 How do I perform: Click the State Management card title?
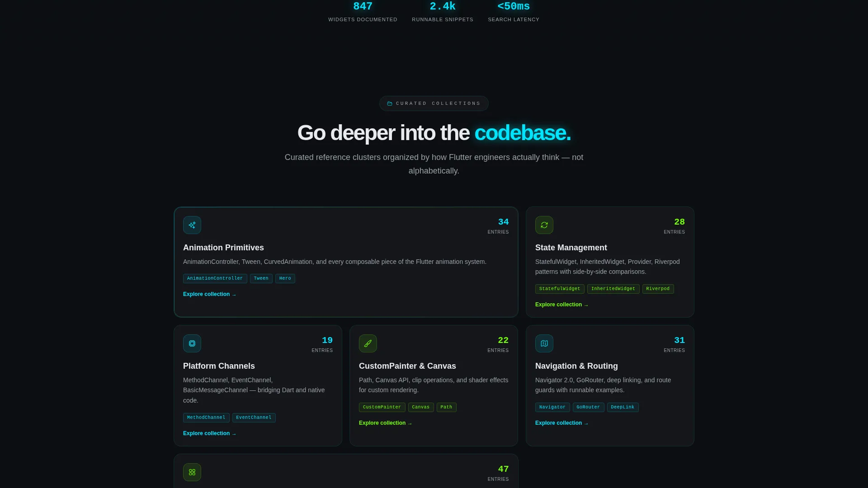click(571, 248)
